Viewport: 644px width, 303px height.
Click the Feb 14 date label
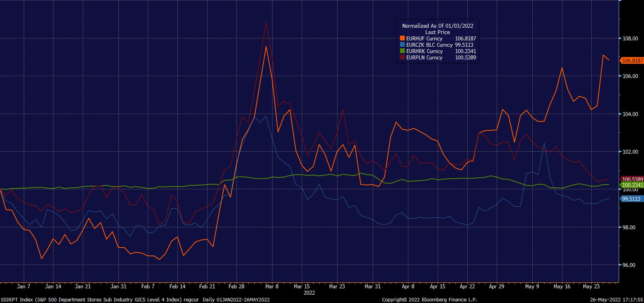pos(177,286)
